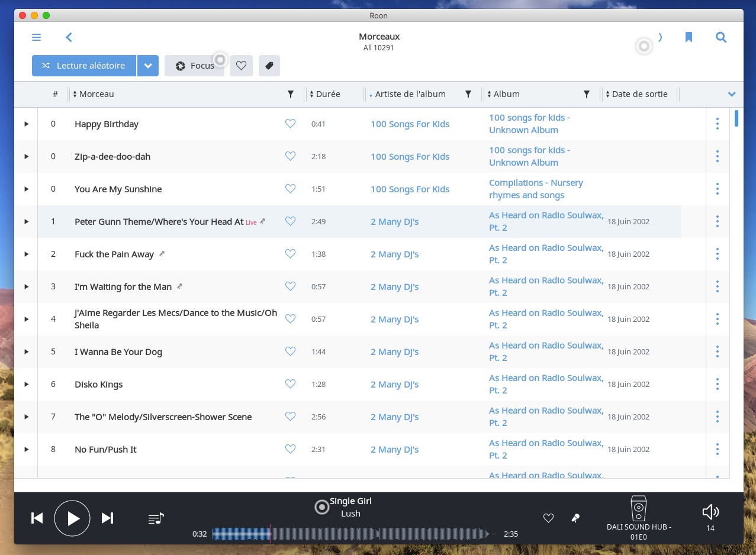
Task: Select the I Wanna Be Your Dog title
Action: click(118, 352)
